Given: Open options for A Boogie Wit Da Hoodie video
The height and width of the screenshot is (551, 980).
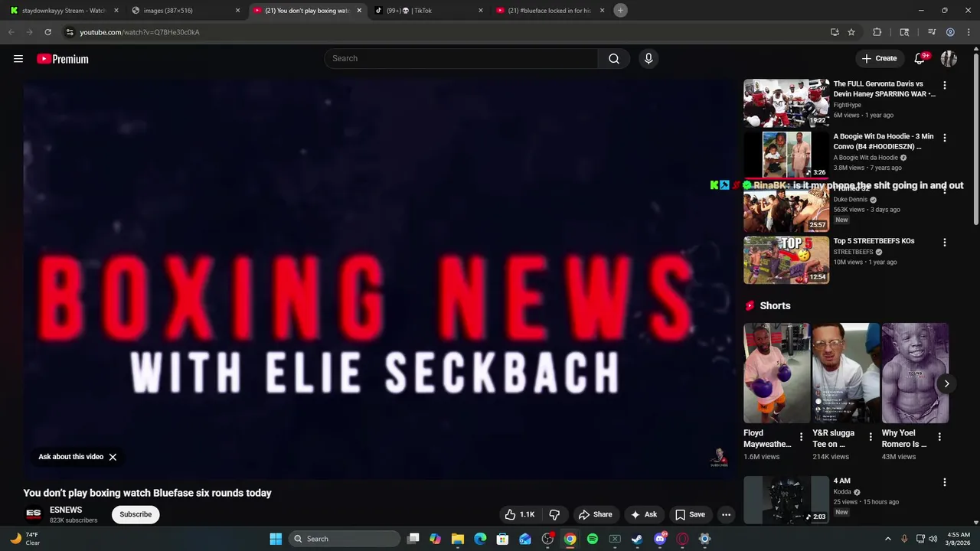Looking at the screenshot, I should pyautogui.click(x=945, y=138).
